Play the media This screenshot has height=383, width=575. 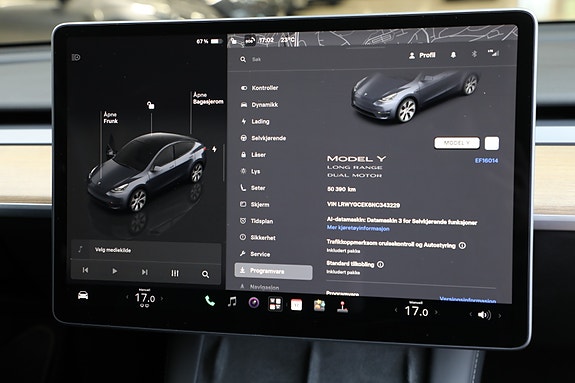tap(114, 271)
